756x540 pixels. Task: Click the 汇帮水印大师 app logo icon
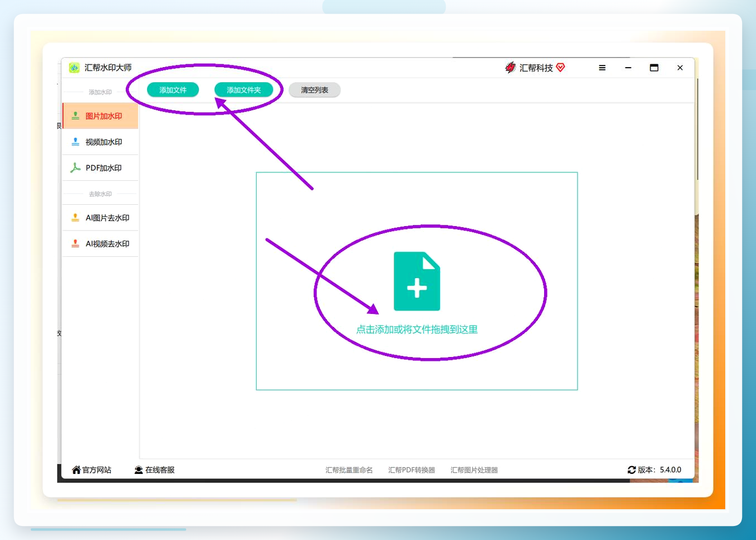(74, 68)
